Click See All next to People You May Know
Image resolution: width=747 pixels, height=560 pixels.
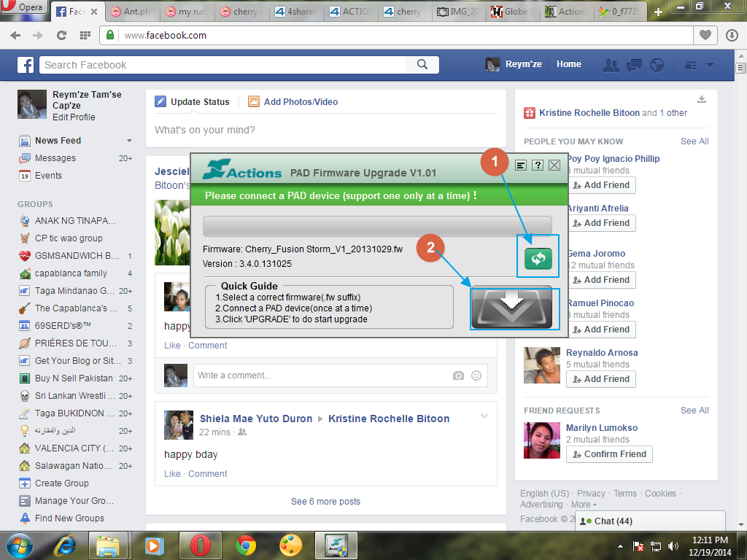pos(694,141)
